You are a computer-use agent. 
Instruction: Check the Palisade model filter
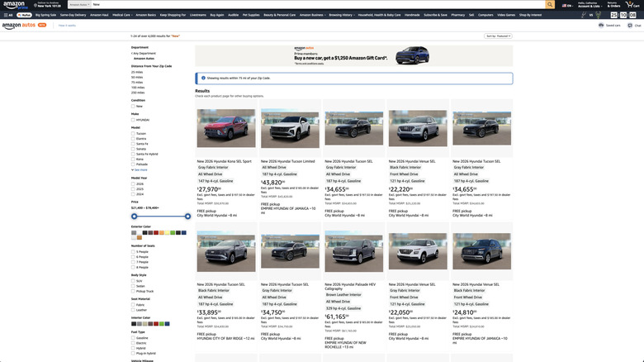pos(133,164)
